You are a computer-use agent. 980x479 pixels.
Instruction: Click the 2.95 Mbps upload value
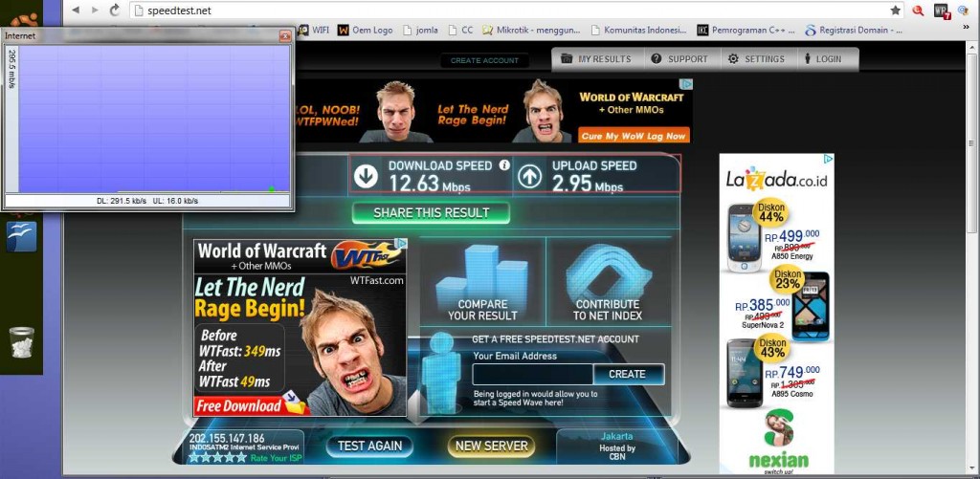tap(588, 185)
